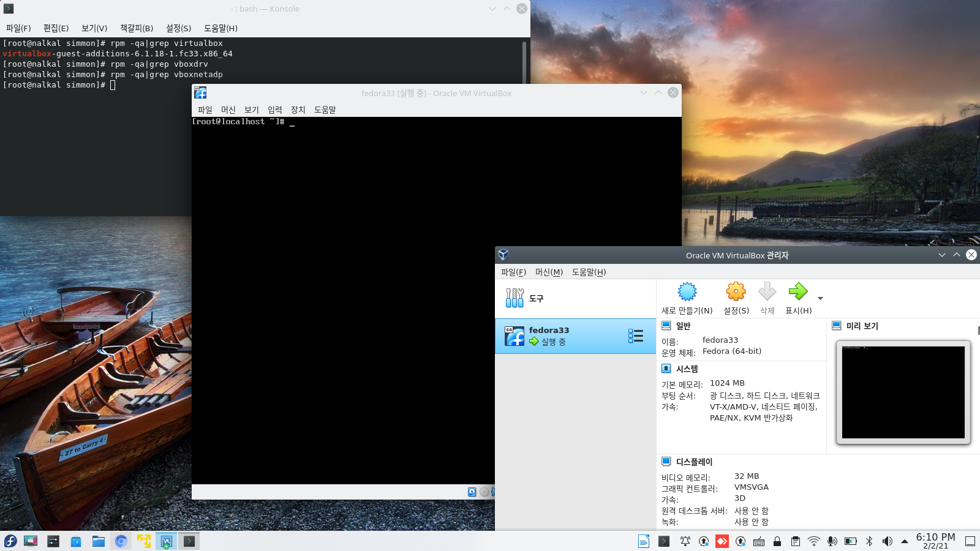
Task: Click the optical disc icon in VM status bar
Action: coord(484,492)
